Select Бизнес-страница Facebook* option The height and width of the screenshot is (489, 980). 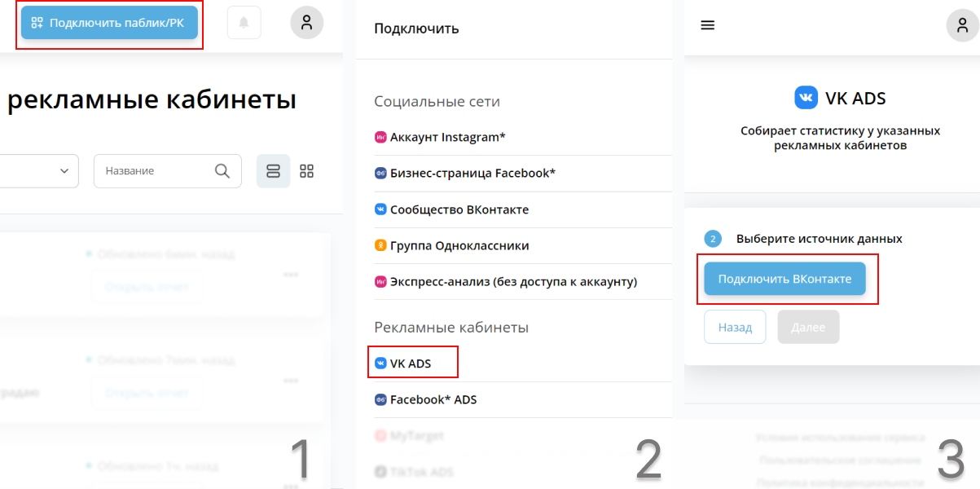click(x=472, y=173)
